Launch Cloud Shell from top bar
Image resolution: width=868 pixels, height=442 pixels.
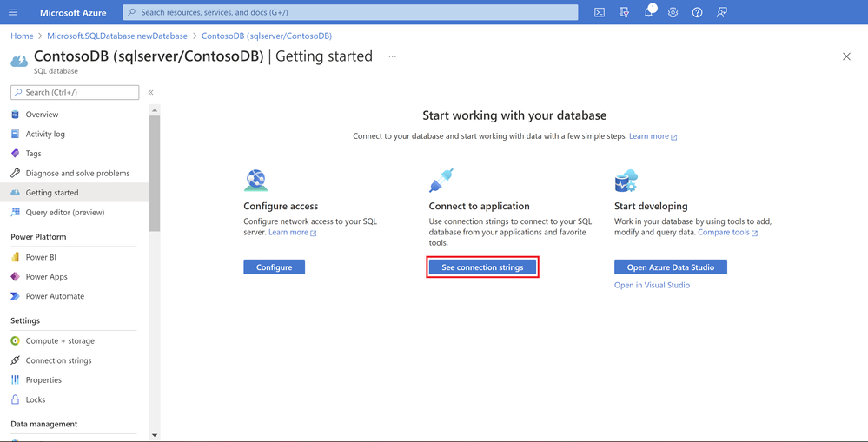599,12
